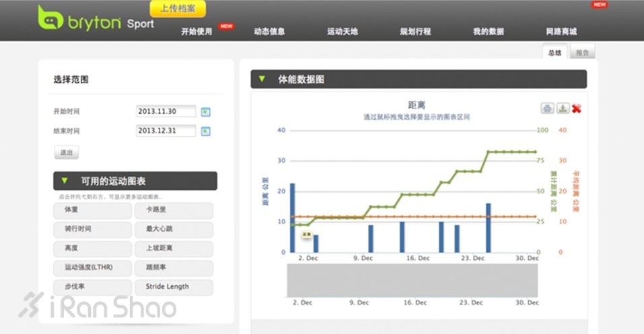Image resolution: width=644 pixels, height=334 pixels.
Task: Open 我的数据 in the top menu
Action: 489,32
